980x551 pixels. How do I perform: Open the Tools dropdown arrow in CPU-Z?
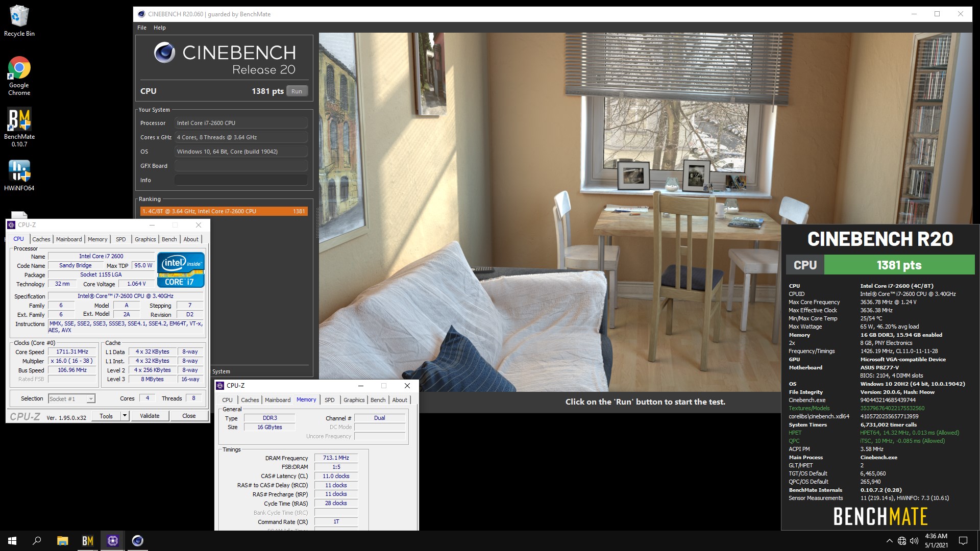click(124, 416)
